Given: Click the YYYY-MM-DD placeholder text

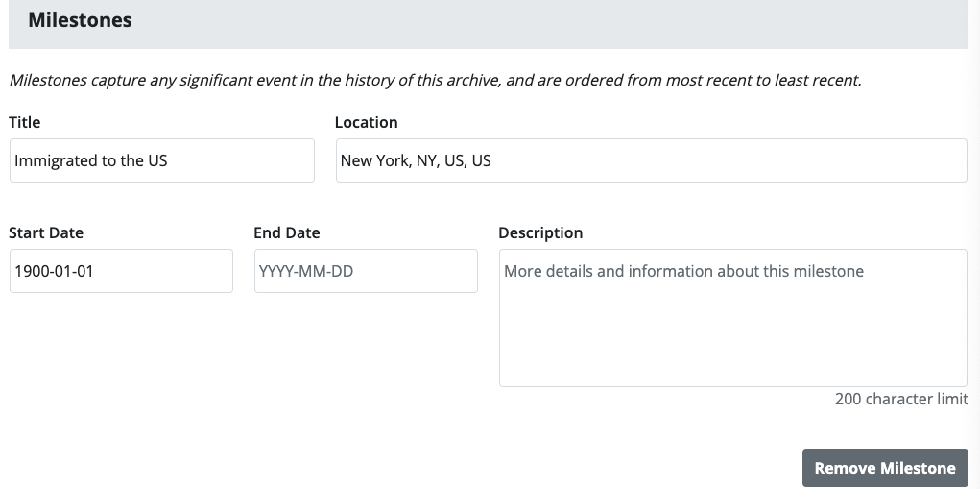Looking at the screenshot, I should click(306, 271).
